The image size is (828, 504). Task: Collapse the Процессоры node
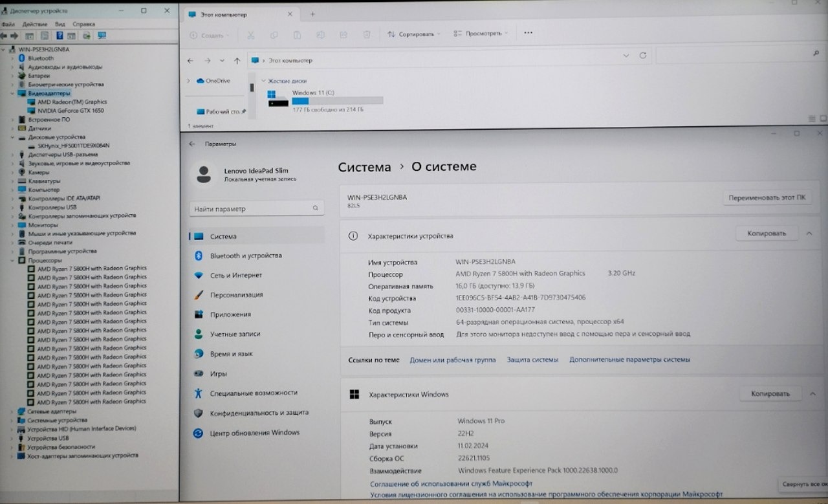[x=12, y=260]
